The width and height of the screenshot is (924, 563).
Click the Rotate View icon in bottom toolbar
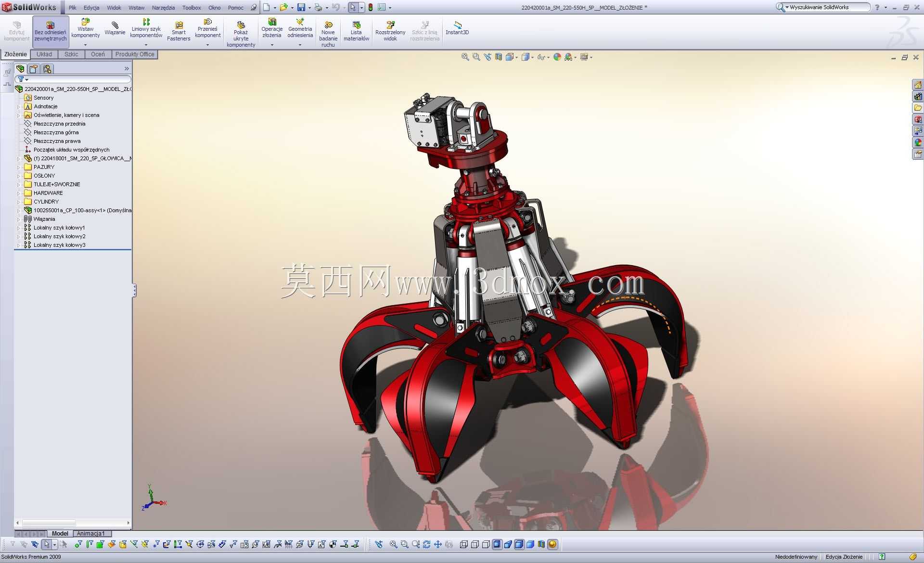click(426, 544)
